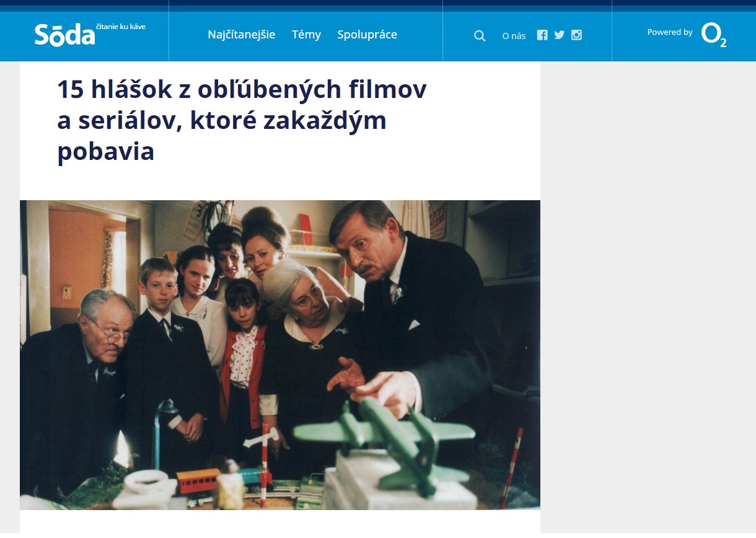Select Spolupráce in the navigation
Image resolution: width=756 pixels, height=538 pixels.
pos(367,35)
